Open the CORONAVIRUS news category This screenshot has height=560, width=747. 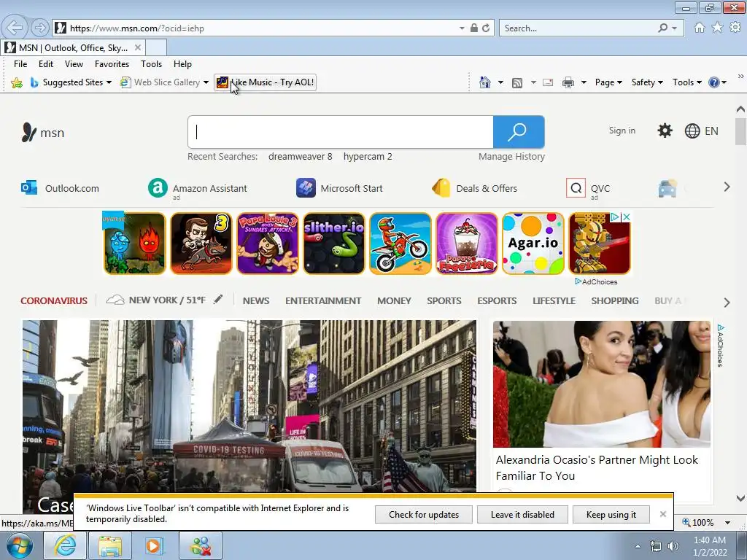coord(54,300)
